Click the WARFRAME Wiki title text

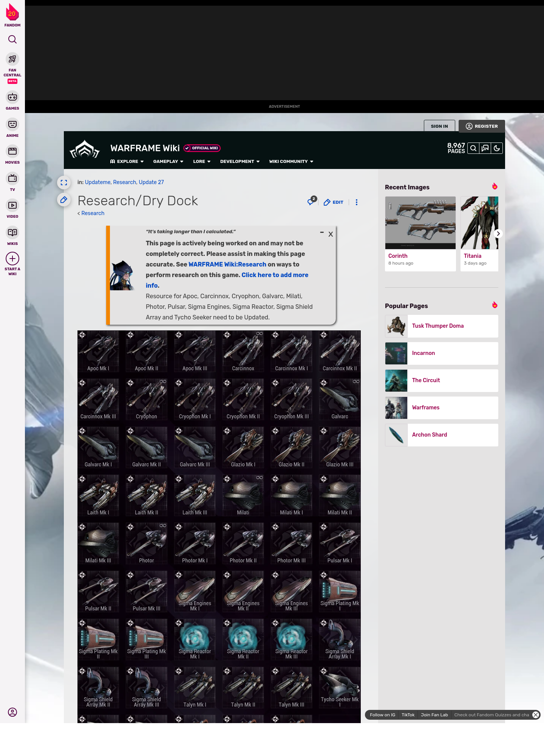145,148
